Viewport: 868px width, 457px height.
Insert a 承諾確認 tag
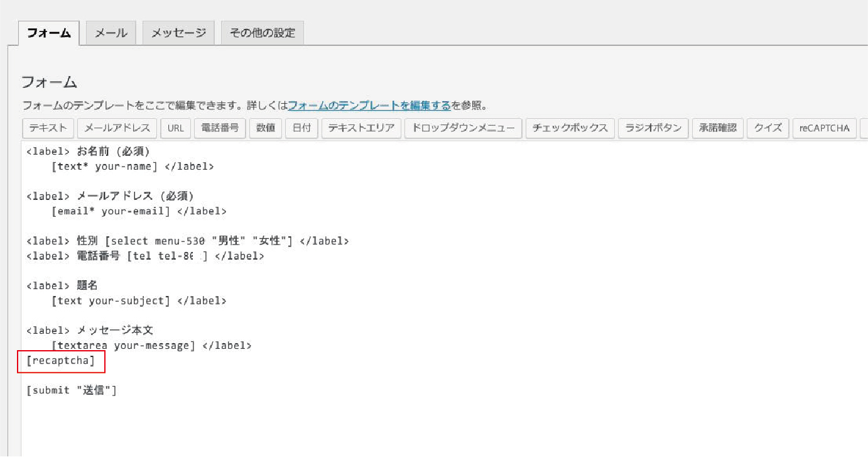(x=718, y=128)
